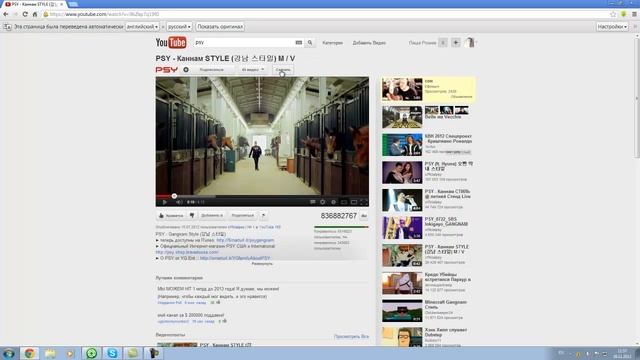The image size is (640, 360).
Task: Click the flag button next to share
Action: [x=263, y=216]
